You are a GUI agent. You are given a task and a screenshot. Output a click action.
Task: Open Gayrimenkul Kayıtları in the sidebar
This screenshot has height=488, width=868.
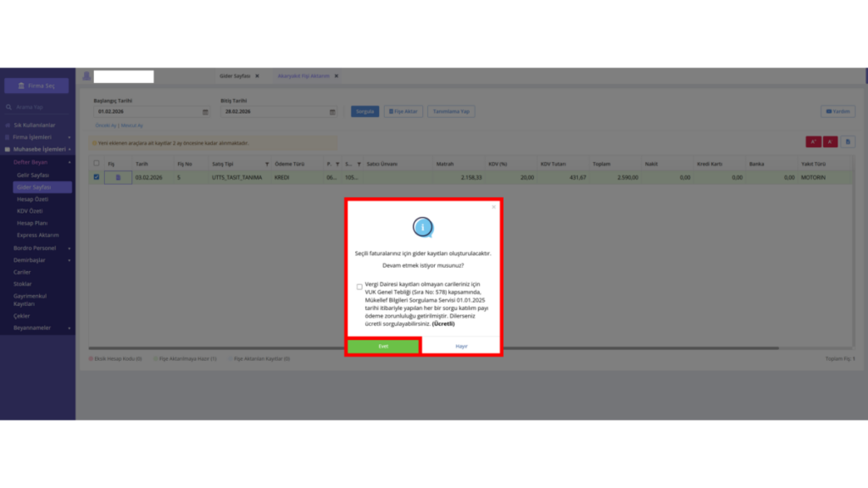click(x=31, y=300)
